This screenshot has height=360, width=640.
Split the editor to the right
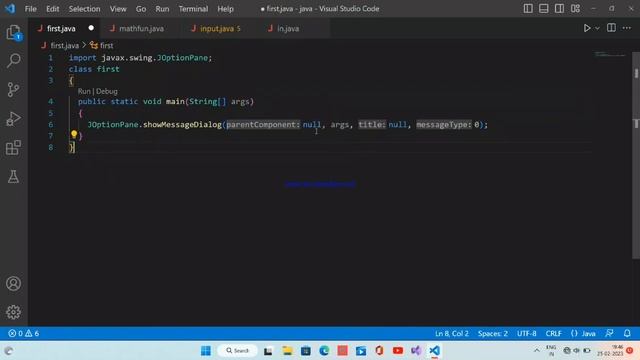coord(611,28)
